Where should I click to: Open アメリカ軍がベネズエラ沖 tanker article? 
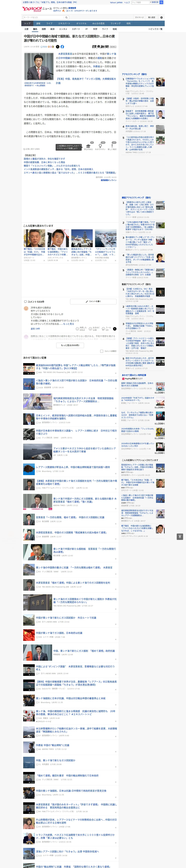84,450
